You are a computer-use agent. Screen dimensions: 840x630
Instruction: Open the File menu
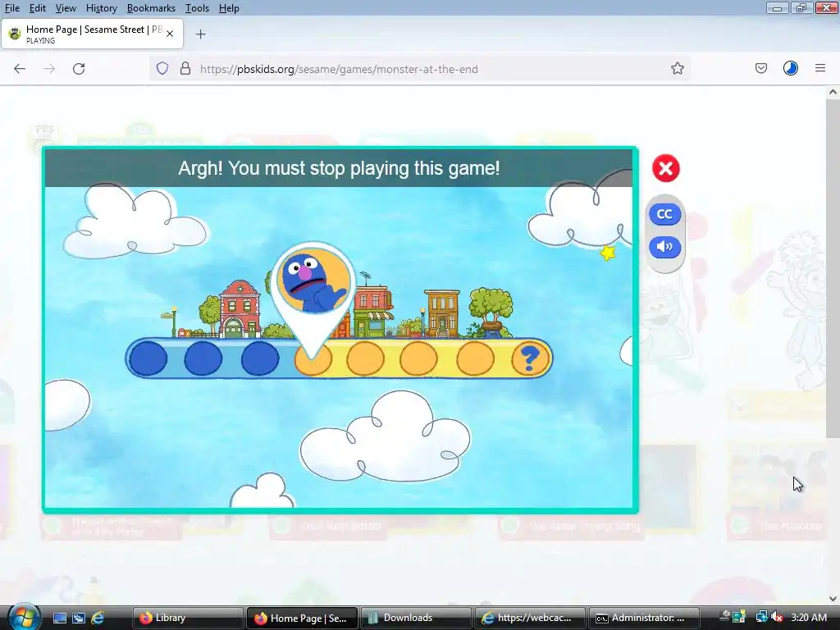tap(11, 8)
